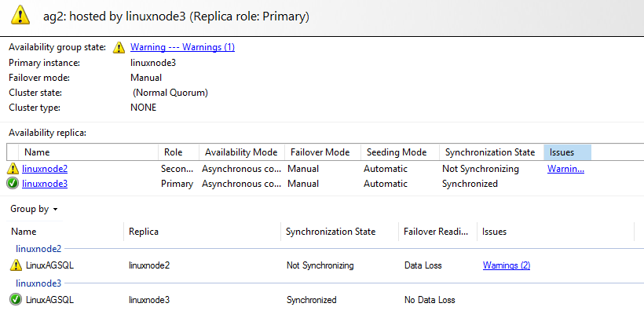The width and height of the screenshot is (644, 318).
Task: Sort by the Availability Mode column header
Action: (240, 152)
